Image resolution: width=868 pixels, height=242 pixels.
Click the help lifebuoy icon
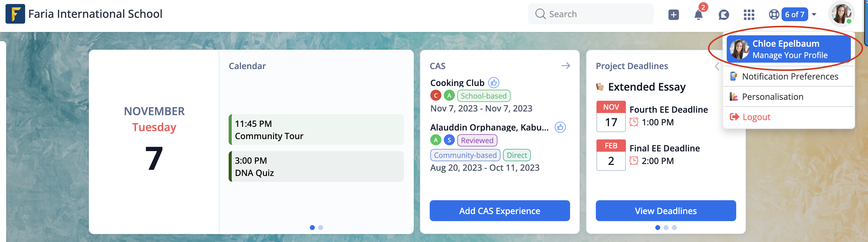[774, 14]
